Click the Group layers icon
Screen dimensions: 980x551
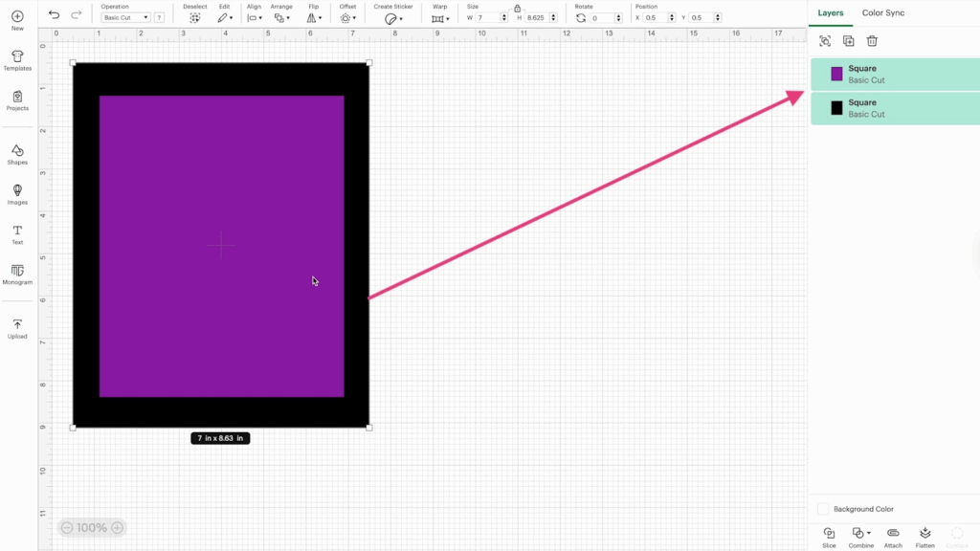pyautogui.click(x=825, y=41)
